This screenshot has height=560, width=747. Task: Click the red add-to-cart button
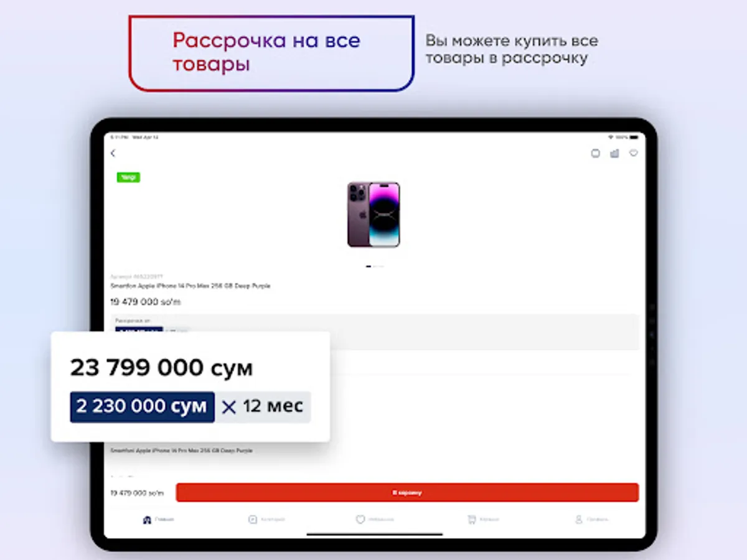(x=407, y=492)
